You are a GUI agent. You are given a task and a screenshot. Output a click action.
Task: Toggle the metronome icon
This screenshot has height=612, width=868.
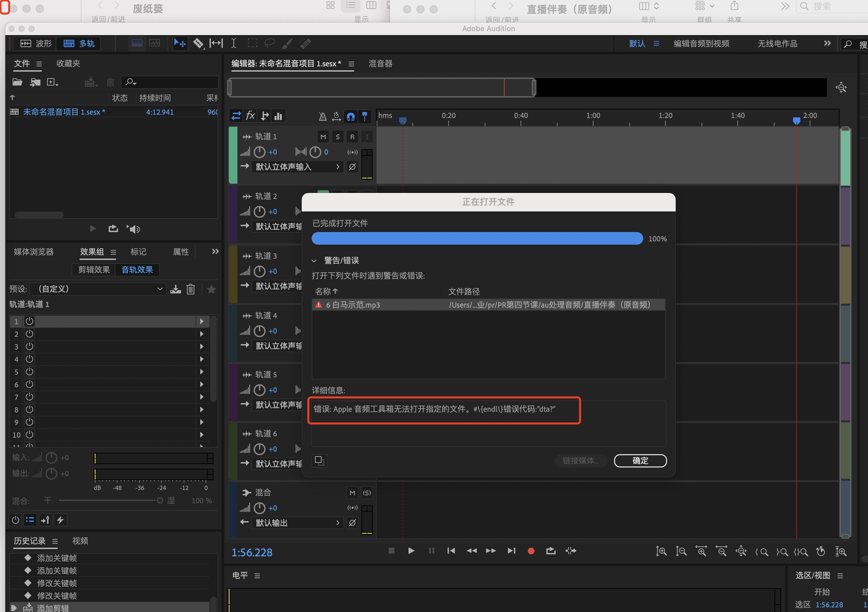pos(323,116)
